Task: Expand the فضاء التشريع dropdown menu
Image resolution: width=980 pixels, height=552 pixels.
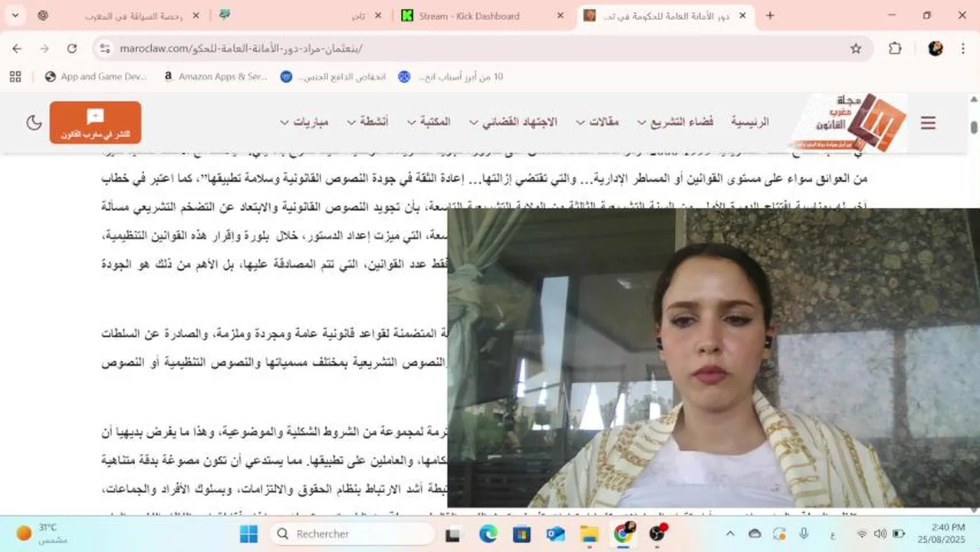Action: tap(676, 123)
